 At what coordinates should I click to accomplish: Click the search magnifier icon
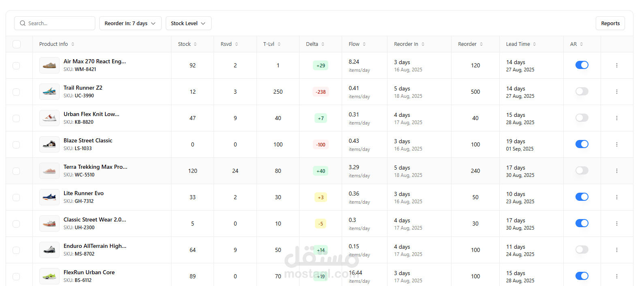[23, 23]
